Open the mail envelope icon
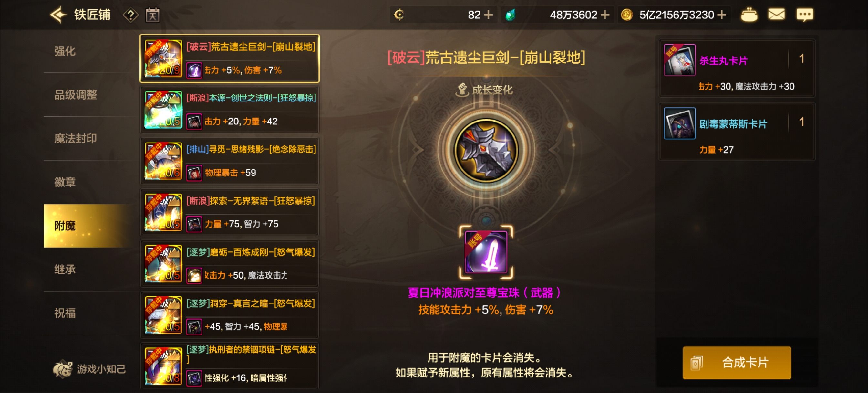Screen dimensions: 868x393 pos(776,15)
